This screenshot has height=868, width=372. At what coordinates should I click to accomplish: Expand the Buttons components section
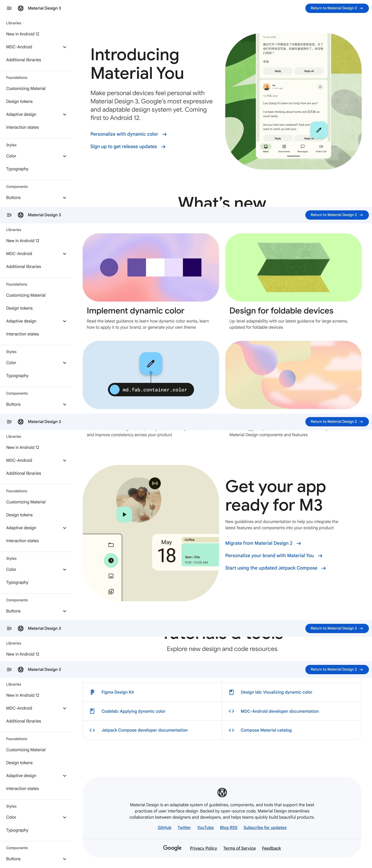pos(64,197)
